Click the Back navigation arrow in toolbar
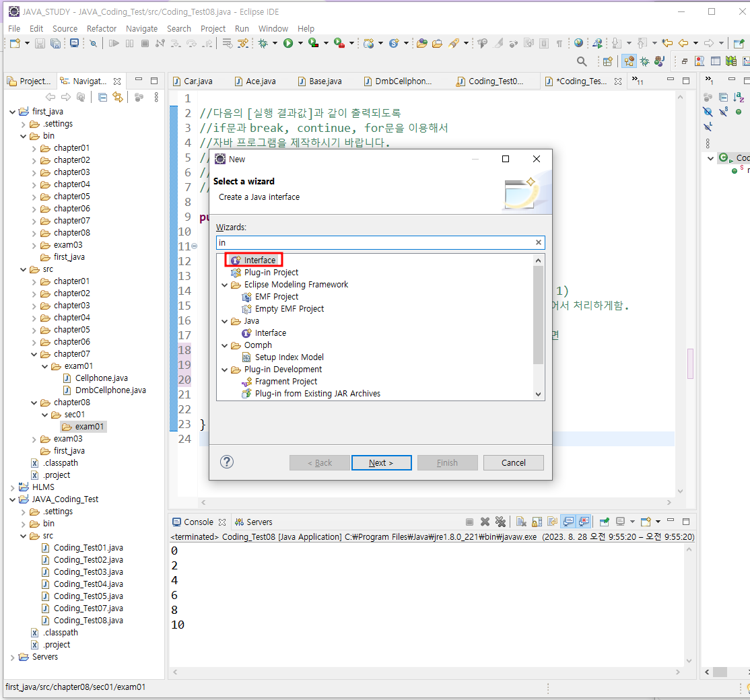 pos(683,44)
